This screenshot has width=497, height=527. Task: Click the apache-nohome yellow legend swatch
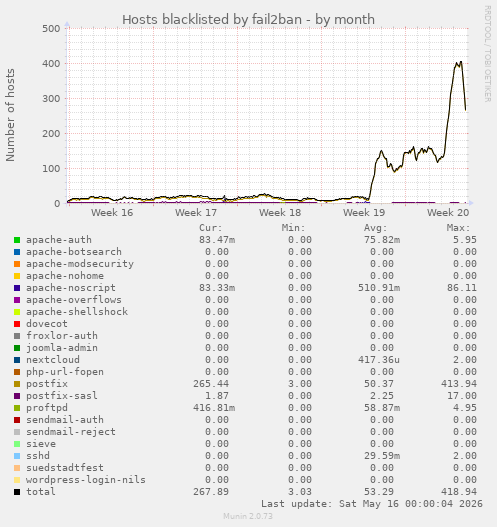(17, 276)
